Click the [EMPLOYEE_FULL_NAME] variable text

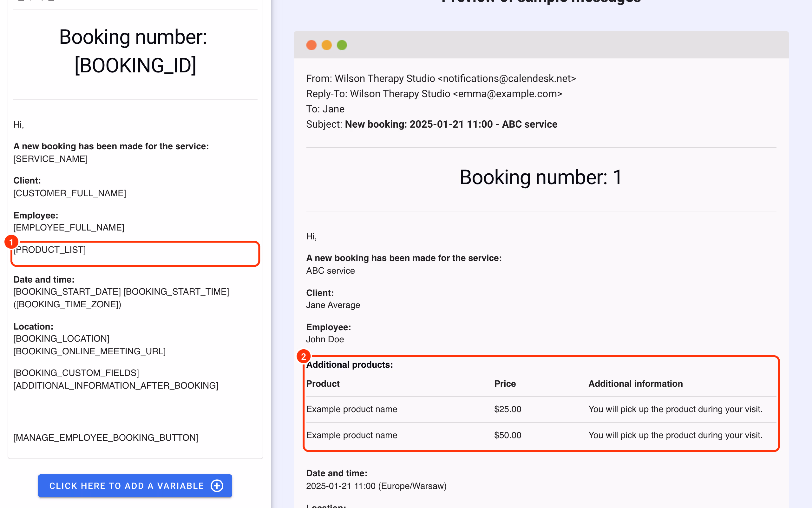tap(69, 227)
